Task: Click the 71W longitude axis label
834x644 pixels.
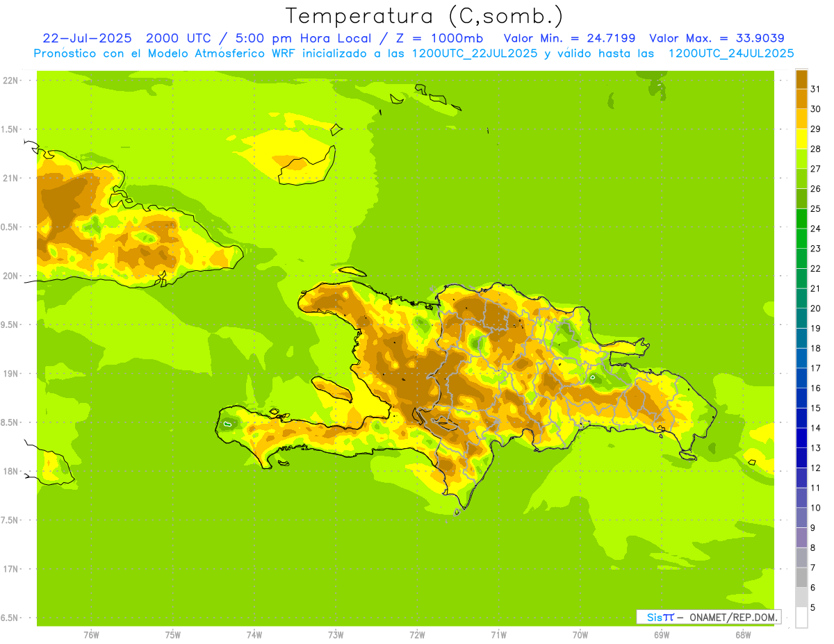Action: pyautogui.click(x=499, y=635)
